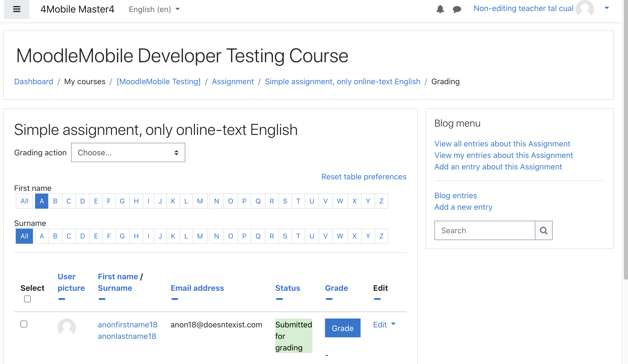This screenshot has width=628, height=364.
Task: View all entries about this Assignment
Action: [x=502, y=144]
